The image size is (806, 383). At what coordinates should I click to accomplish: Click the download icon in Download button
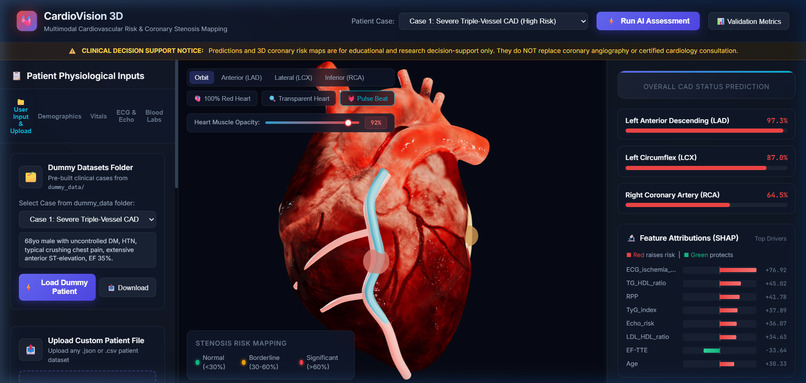111,288
